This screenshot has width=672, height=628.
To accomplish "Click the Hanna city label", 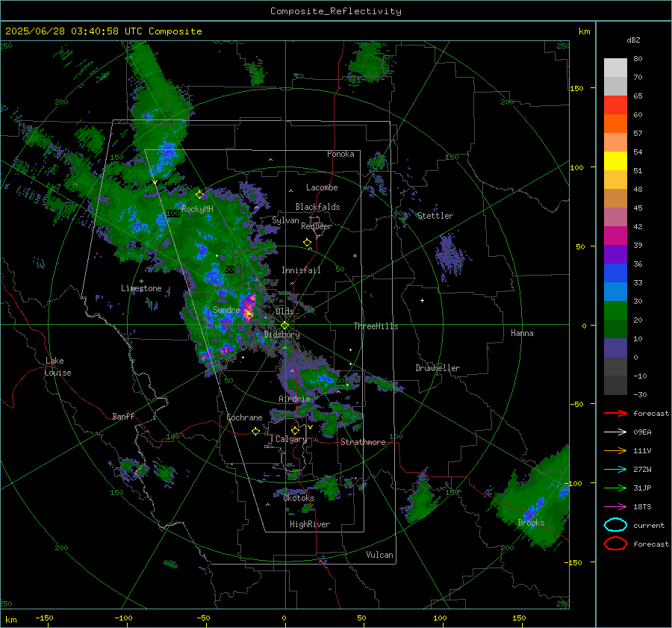I will point(522,333).
